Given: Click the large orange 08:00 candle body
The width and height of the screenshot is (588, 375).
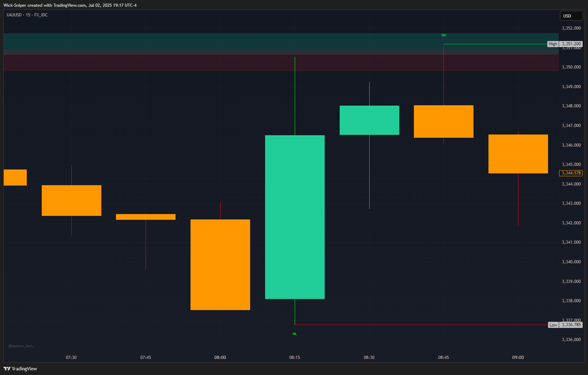Looking at the screenshot, I should (x=220, y=265).
